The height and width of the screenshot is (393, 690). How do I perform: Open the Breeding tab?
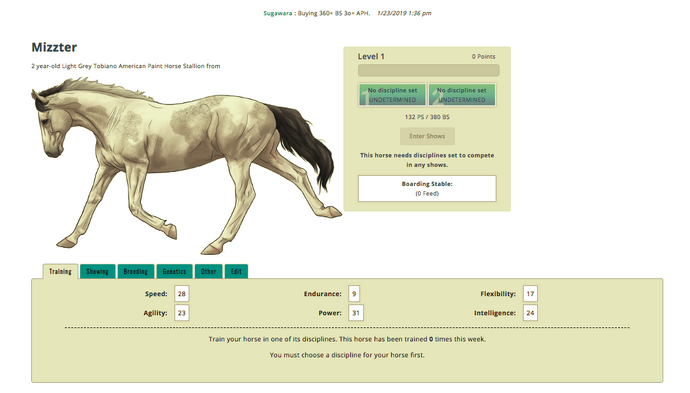pos(136,271)
